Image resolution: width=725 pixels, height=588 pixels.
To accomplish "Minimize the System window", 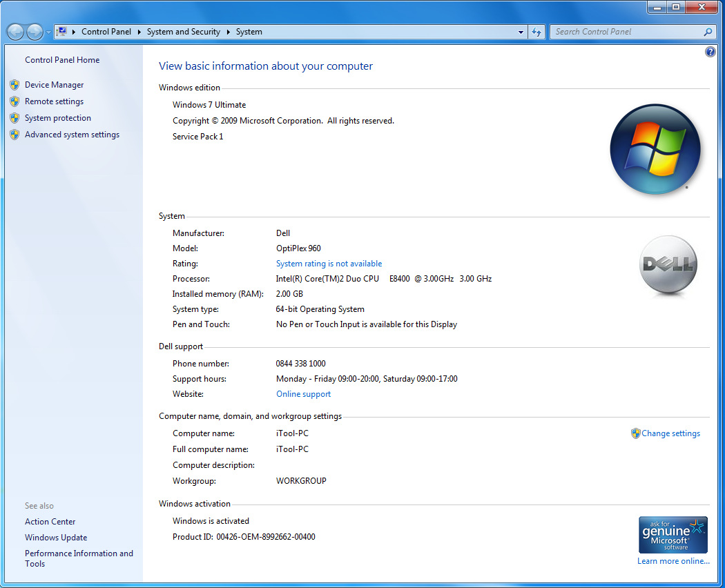I will point(657,6).
